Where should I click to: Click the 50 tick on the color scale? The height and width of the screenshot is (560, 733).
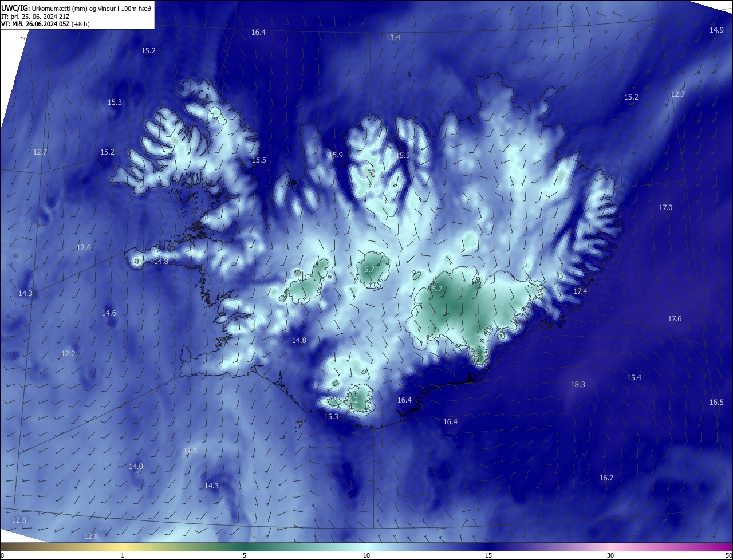(728, 555)
